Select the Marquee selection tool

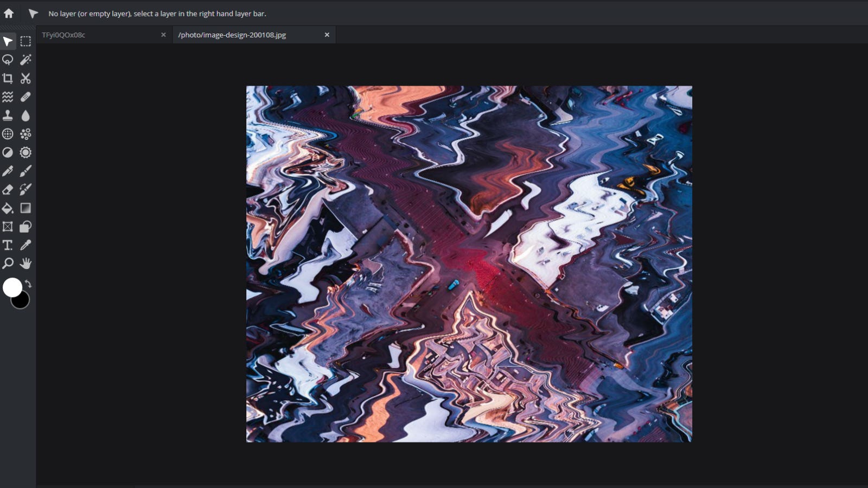(25, 42)
